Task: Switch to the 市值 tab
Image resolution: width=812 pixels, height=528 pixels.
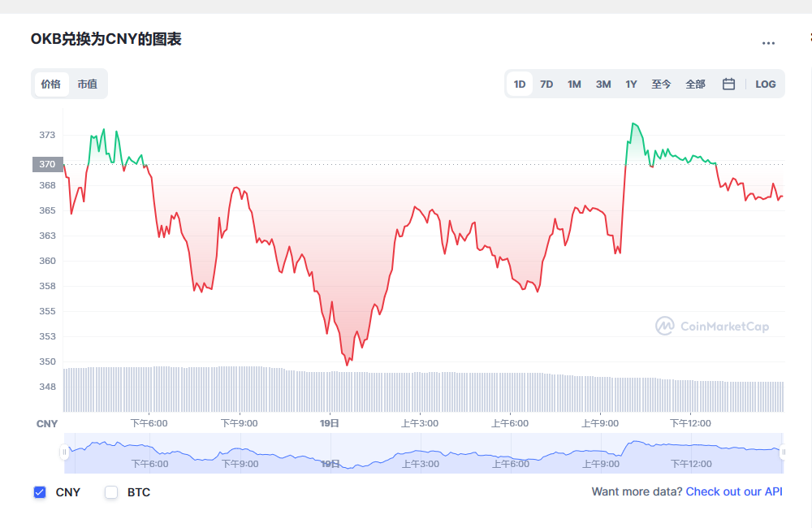Action: (88, 84)
